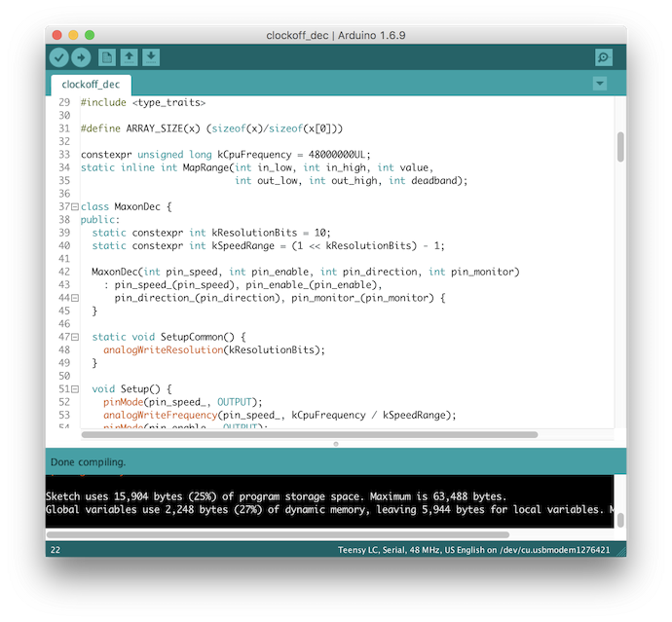The image size is (672, 622).
Task: Open a sketch with the up-arrow icon
Action: 129,57
